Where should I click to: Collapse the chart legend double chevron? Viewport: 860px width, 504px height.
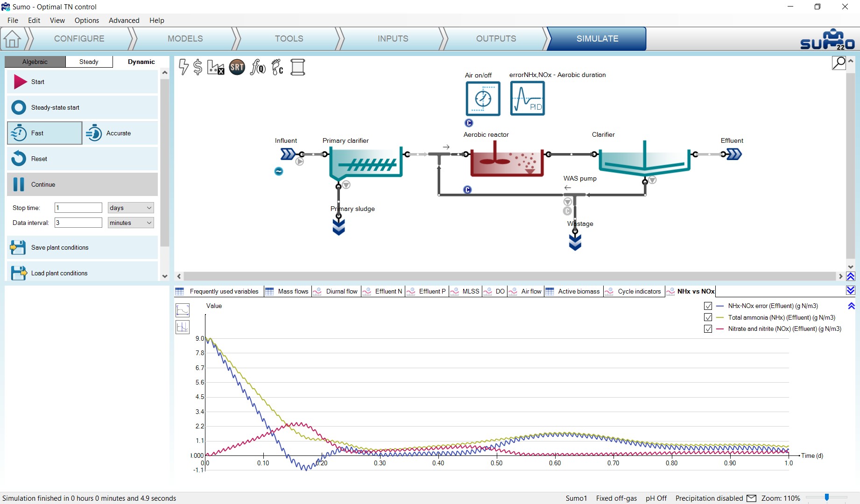pos(851,306)
